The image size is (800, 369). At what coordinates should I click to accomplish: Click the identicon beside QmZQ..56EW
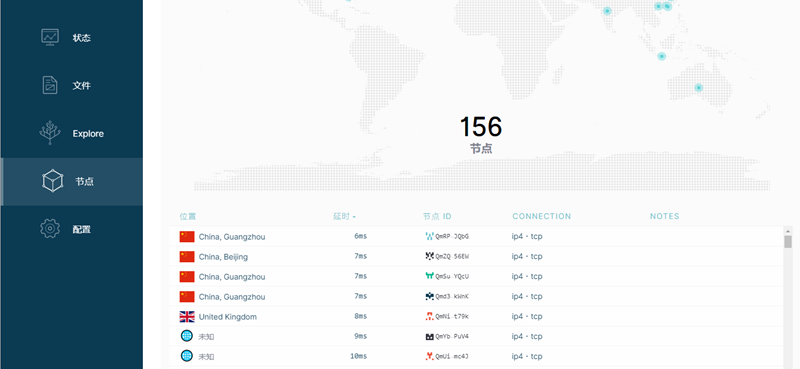point(430,256)
